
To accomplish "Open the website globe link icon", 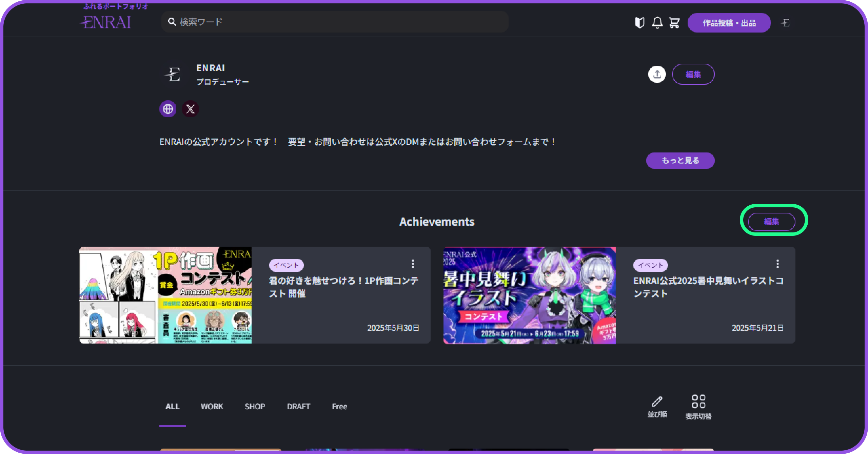I will point(168,109).
